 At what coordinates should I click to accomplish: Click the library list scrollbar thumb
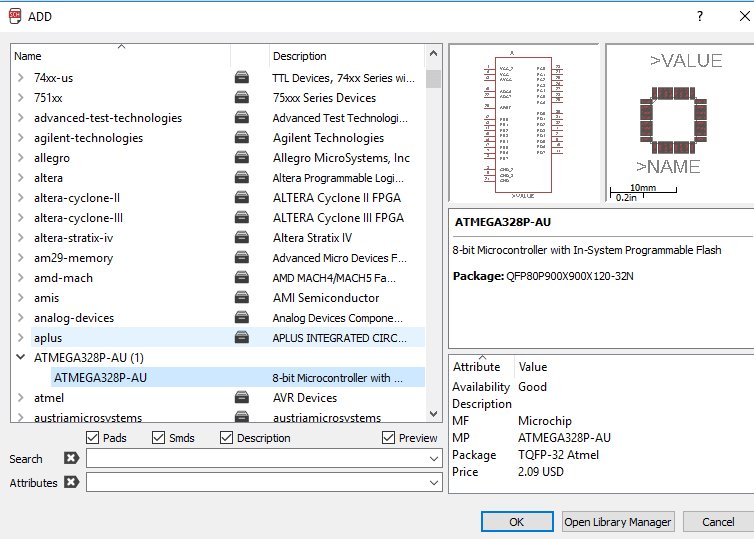coord(433,79)
